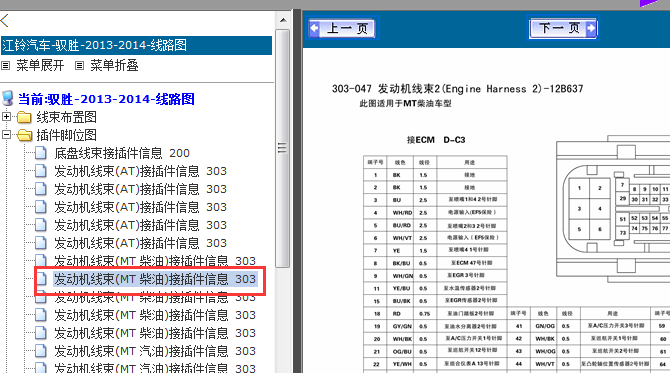This screenshot has width=670, height=373.
Task: Click the left arrow icon on 上一页
Action: tap(314, 29)
